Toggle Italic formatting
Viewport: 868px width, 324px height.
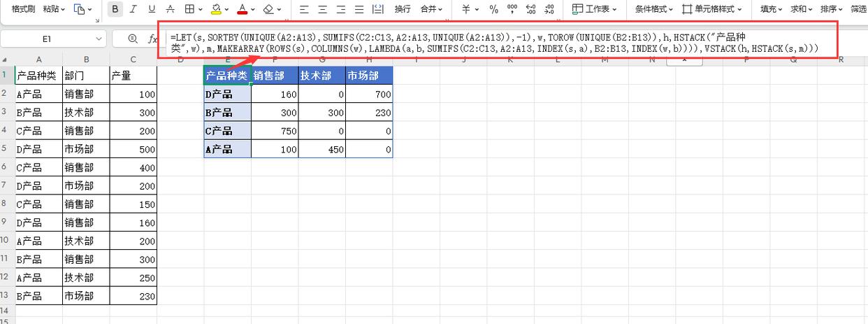(133, 9)
